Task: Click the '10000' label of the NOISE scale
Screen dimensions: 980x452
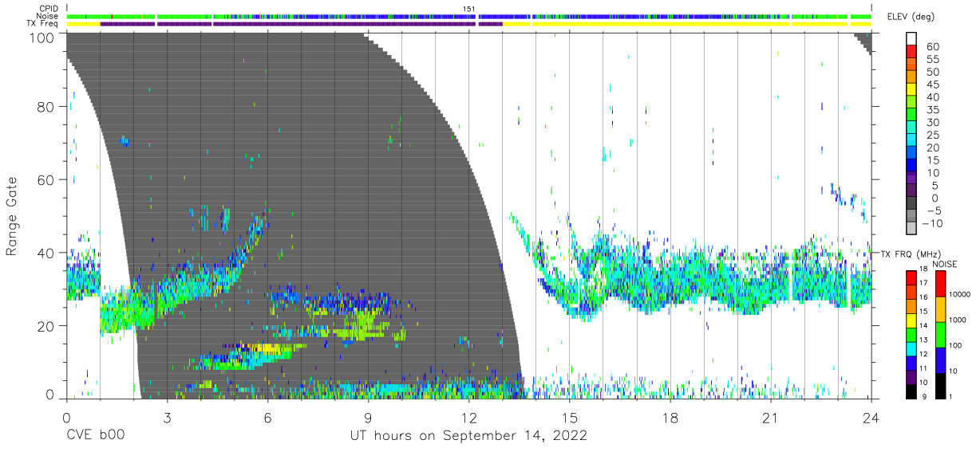Action: pos(960,295)
